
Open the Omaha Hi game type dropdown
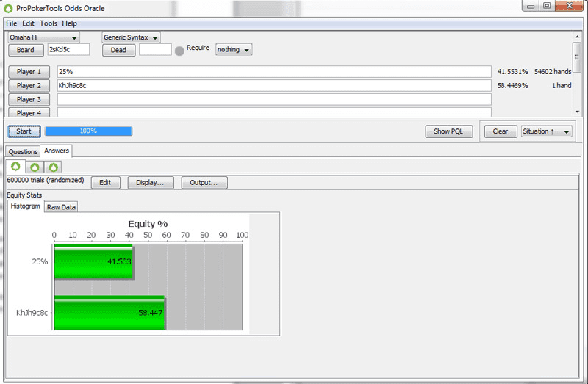(x=43, y=37)
